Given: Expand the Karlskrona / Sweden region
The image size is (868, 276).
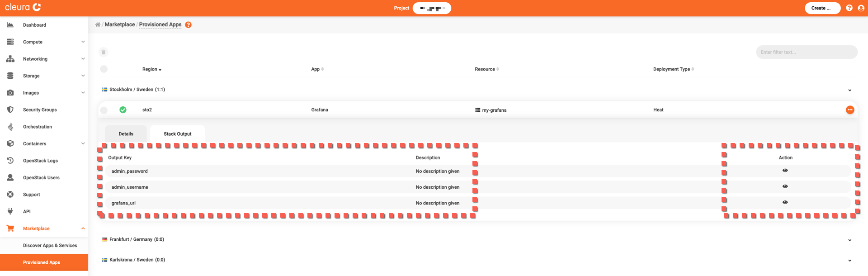Looking at the screenshot, I should (x=849, y=260).
